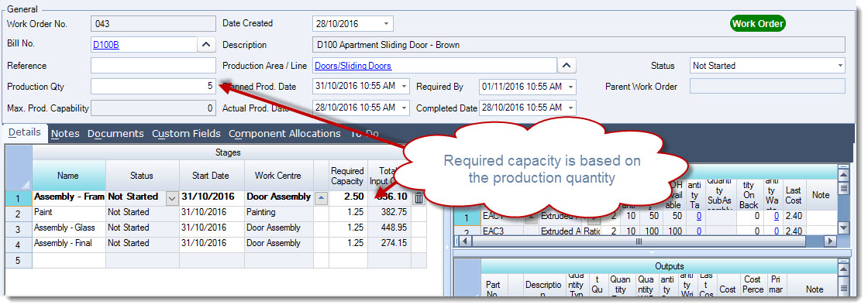Open Production Area / Line lookup chevron

coord(566,66)
